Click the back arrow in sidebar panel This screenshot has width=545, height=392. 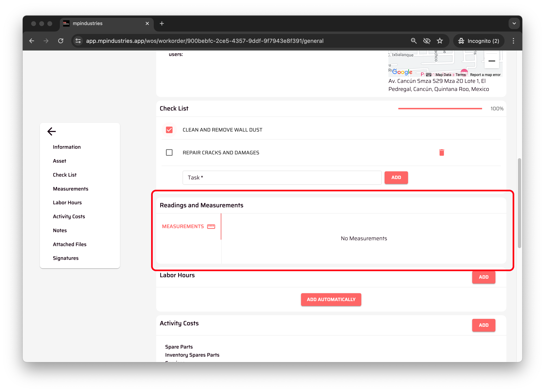51,131
